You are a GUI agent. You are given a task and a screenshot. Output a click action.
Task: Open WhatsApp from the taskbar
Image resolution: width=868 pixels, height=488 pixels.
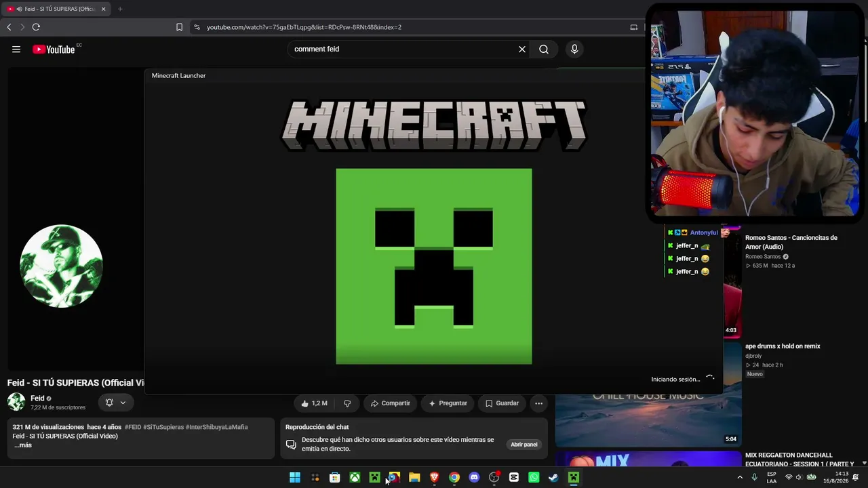(534, 477)
